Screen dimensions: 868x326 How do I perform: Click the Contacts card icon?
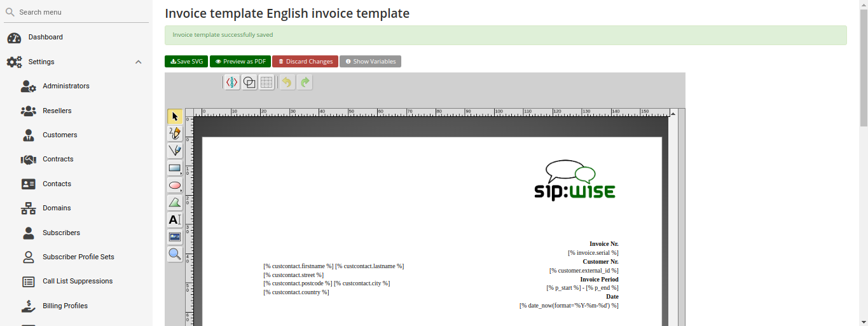click(x=29, y=184)
